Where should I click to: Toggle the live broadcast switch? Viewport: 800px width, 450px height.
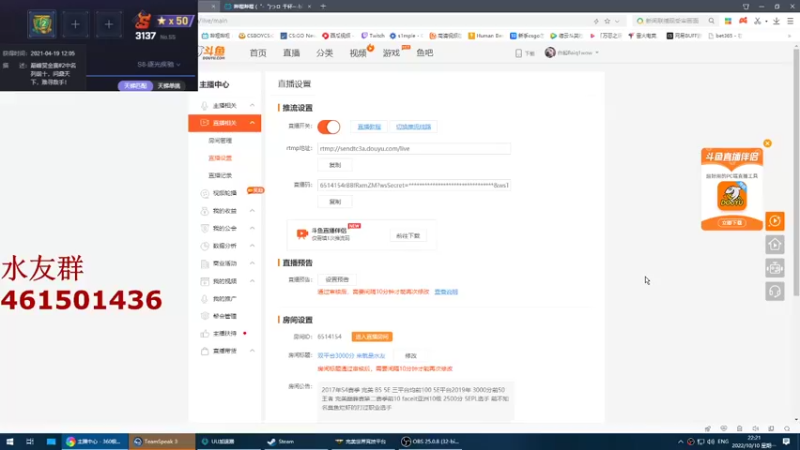coord(329,127)
